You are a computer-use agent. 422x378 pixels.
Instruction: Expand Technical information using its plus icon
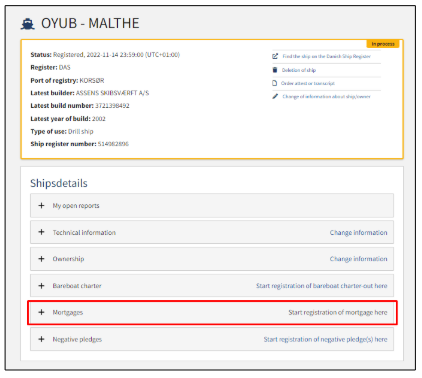pyautogui.click(x=41, y=232)
